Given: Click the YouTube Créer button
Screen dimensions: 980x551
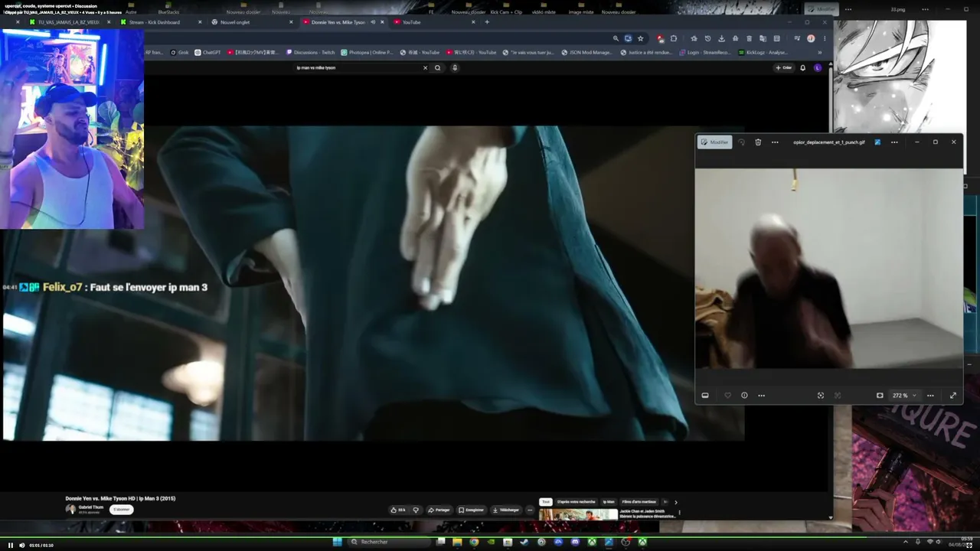Looking at the screenshot, I should click(x=783, y=67).
